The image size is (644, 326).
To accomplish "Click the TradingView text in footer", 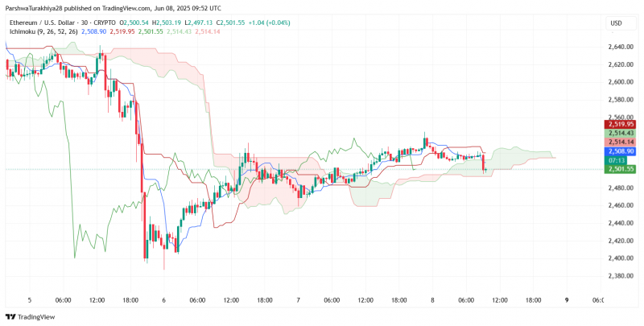I will [x=36, y=317].
